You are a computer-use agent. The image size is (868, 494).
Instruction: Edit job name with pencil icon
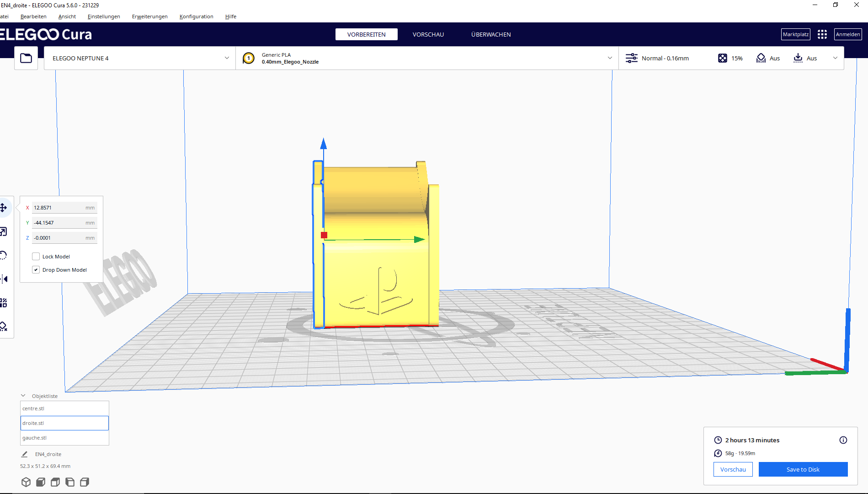(x=25, y=454)
